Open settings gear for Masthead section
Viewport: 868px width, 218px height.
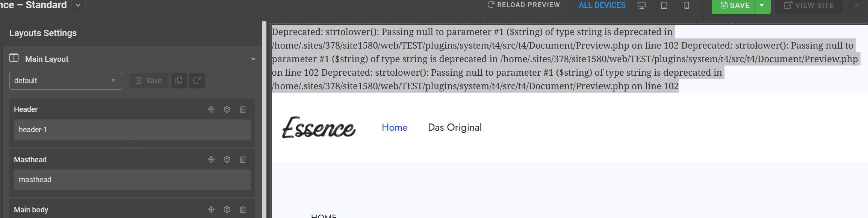coord(227,159)
